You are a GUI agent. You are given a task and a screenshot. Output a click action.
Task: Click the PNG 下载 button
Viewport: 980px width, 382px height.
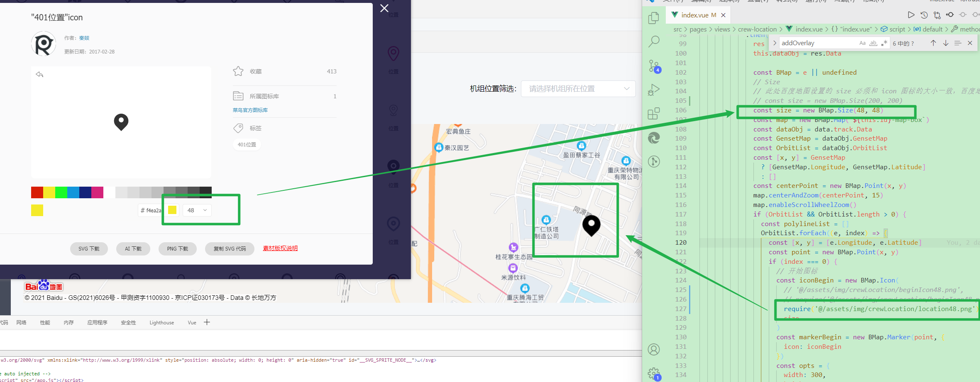(178, 249)
